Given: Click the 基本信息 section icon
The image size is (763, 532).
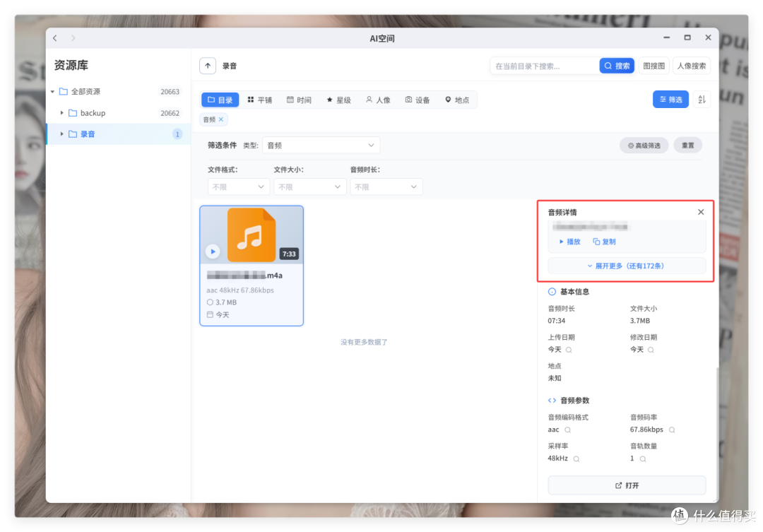Looking at the screenshot, I should [552, 292].
